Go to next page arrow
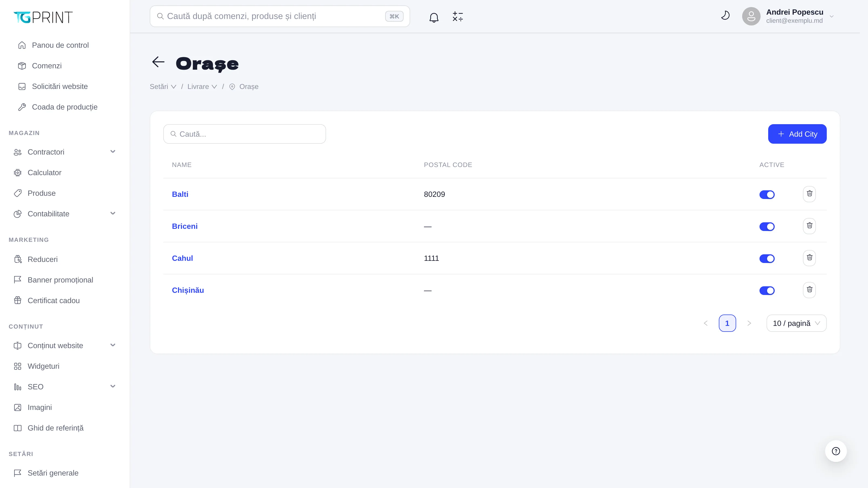 tap(749, 323)
